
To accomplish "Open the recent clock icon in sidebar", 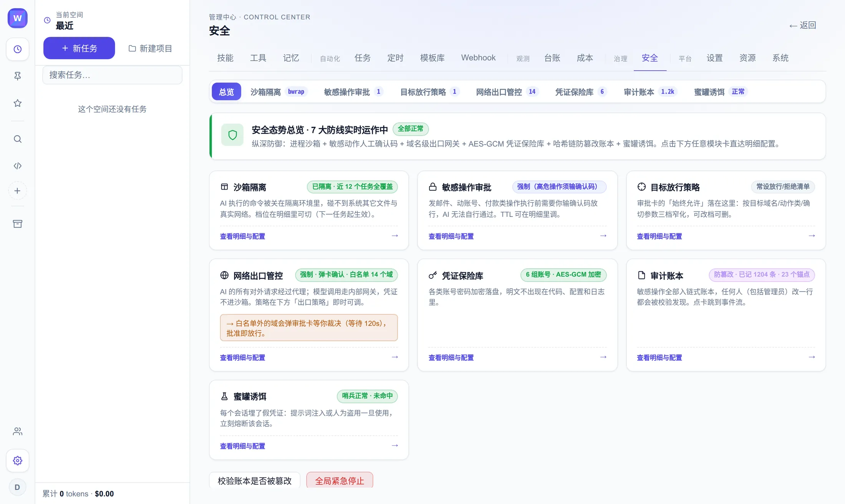I will 18,49.
